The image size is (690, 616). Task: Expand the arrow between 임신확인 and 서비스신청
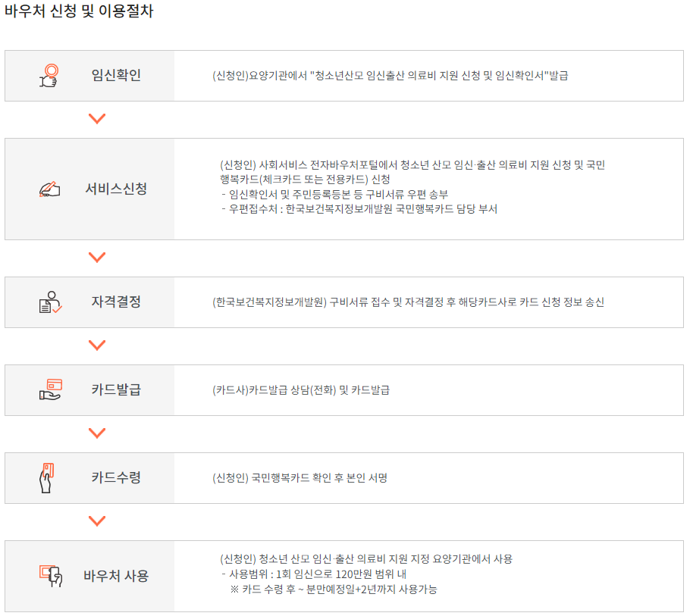coord(97,118)
